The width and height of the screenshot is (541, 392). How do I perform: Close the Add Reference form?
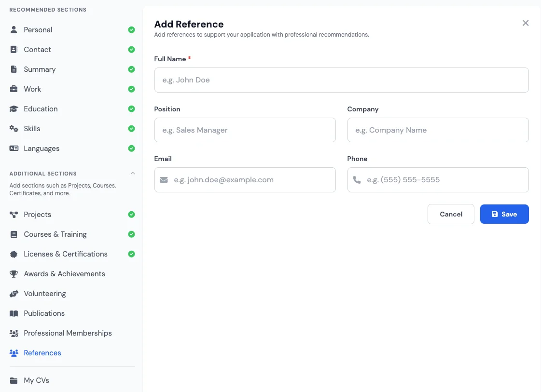(526, 23)
